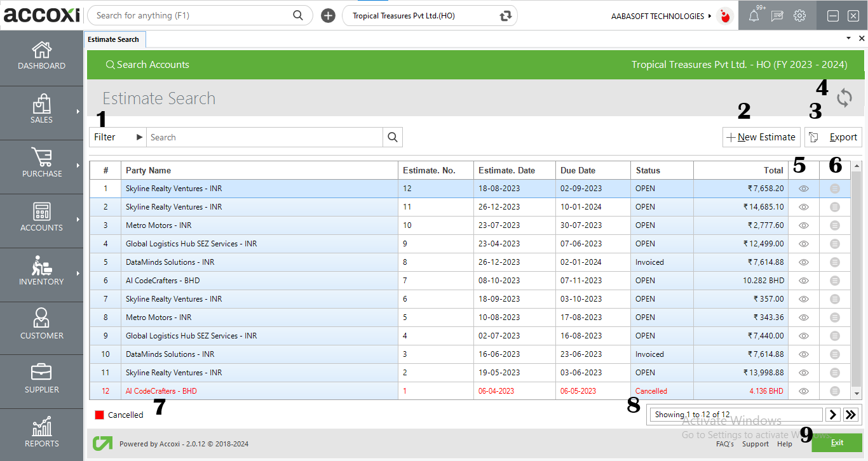
Task: View details of Skyline Realty Ventures estimate 12
Action: (x=803, y=188)
